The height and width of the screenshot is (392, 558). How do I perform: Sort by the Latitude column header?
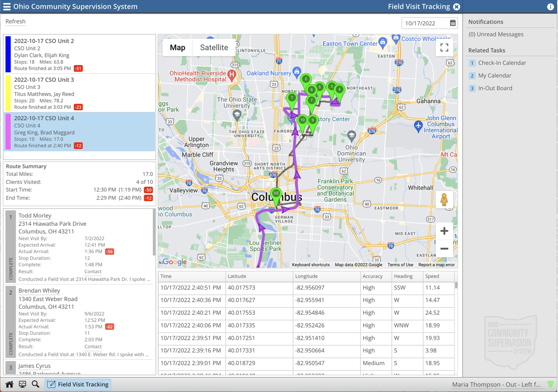point(259,276)
